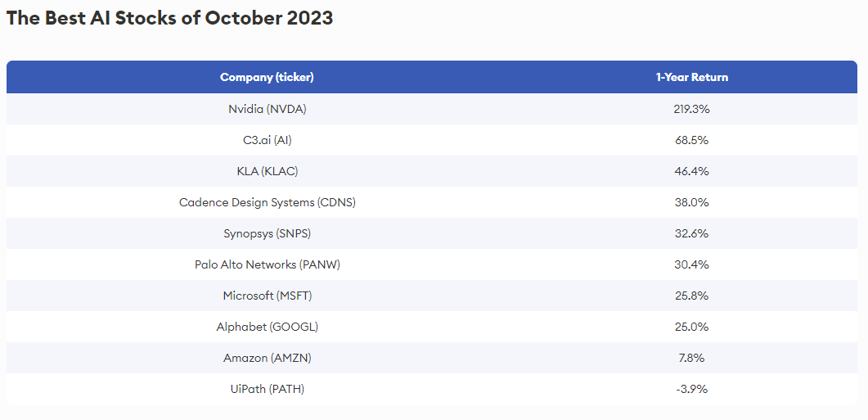868x420 pixels.
Task: Select the 1-Year Return column header
Action: [x=692, y=77]
